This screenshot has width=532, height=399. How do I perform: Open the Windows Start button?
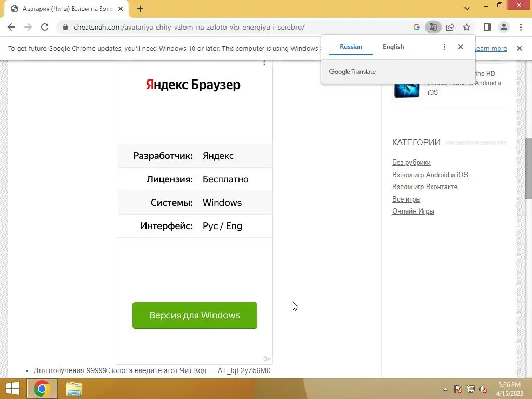click(12, 389)
